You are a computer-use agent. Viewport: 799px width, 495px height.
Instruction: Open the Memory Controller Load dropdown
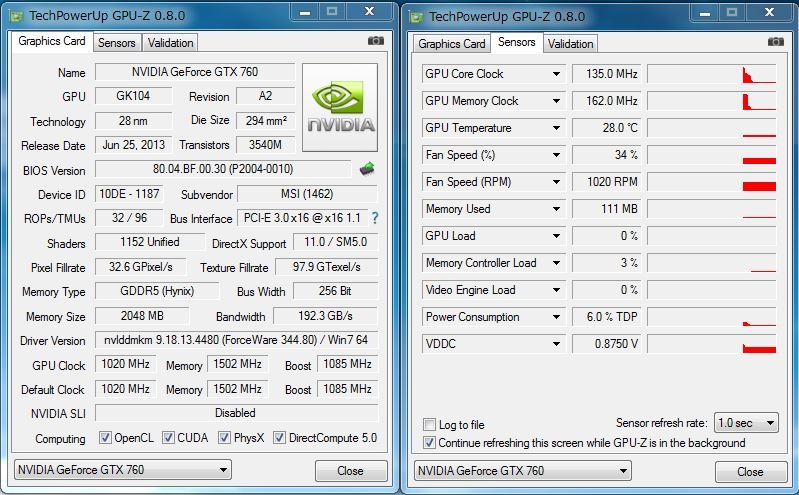coord(556,263)
